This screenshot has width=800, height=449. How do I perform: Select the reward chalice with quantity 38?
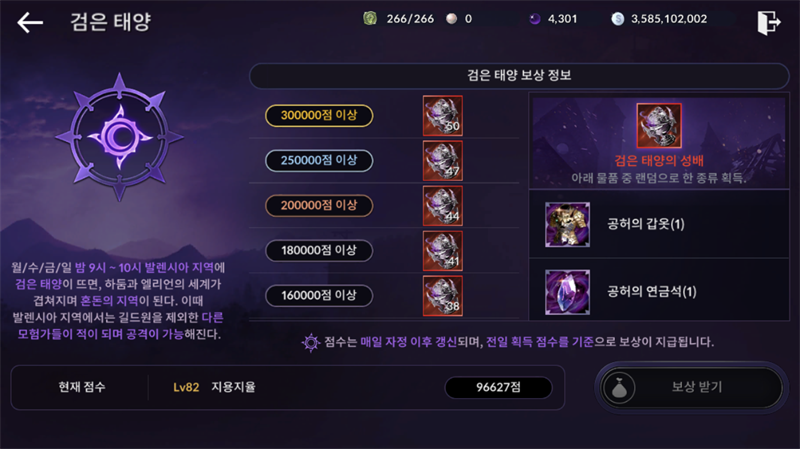[442, 295]
